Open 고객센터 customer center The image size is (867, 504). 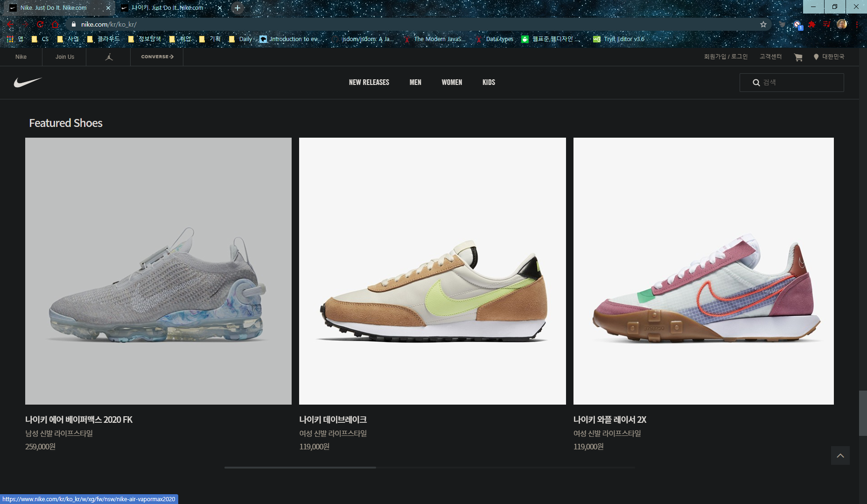click(770, 56)
